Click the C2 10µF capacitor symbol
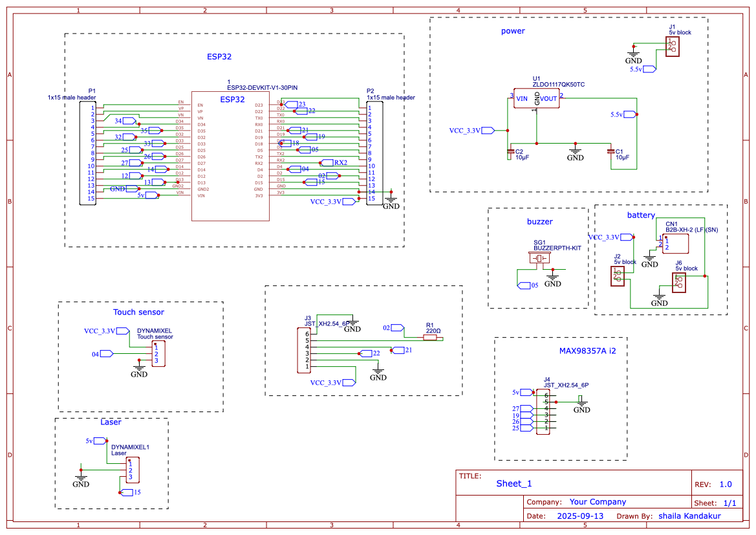 coord(511,152)
